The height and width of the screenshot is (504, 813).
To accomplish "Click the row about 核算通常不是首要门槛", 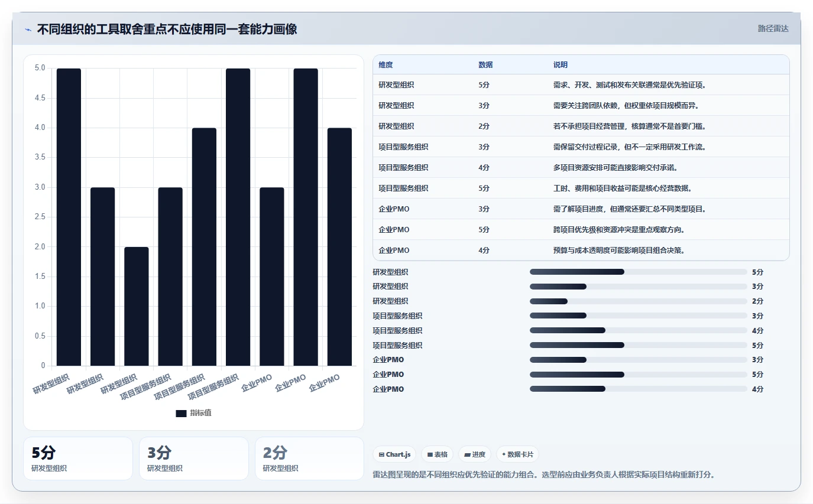I will (x=581, y=126).
